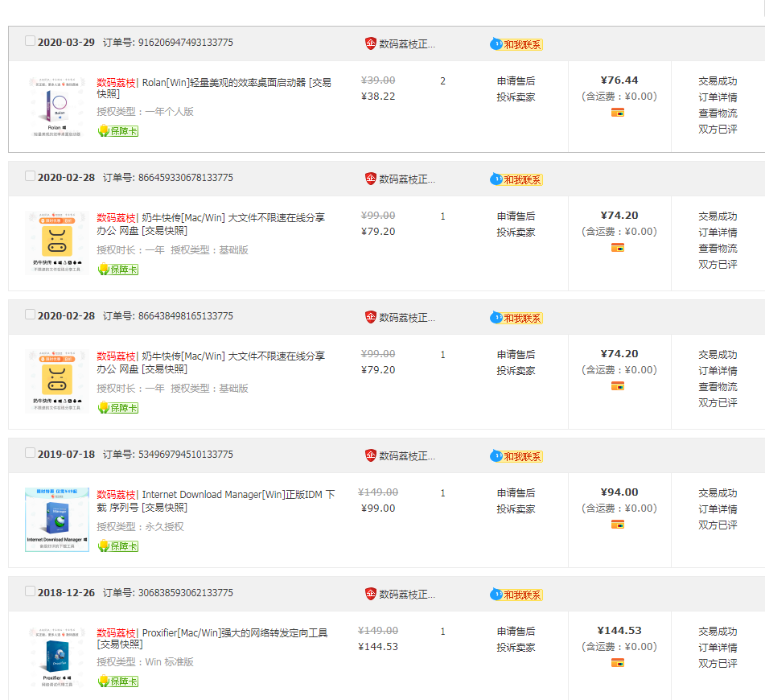Tick checkbox for order dated 2019-07-18

(x=30, y=453)
